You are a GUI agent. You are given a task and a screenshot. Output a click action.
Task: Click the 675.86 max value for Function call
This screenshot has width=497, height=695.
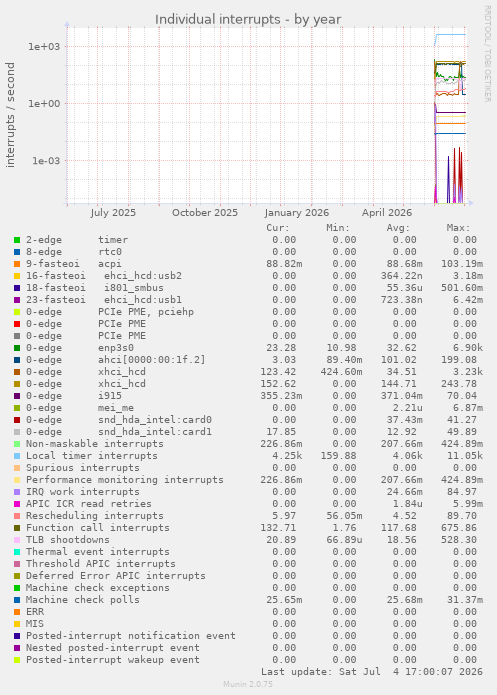459,528
